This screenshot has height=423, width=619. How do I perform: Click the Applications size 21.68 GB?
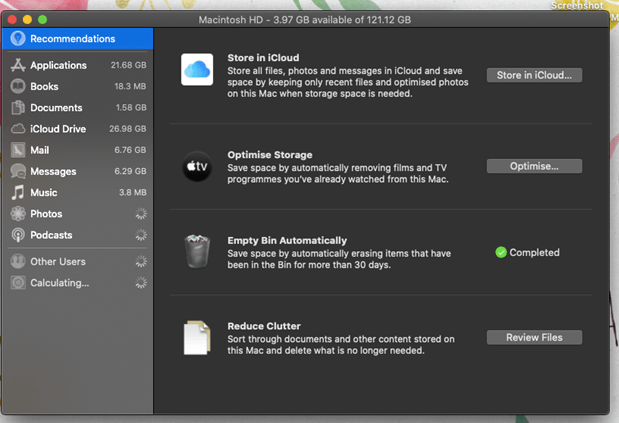click(128, 65)
